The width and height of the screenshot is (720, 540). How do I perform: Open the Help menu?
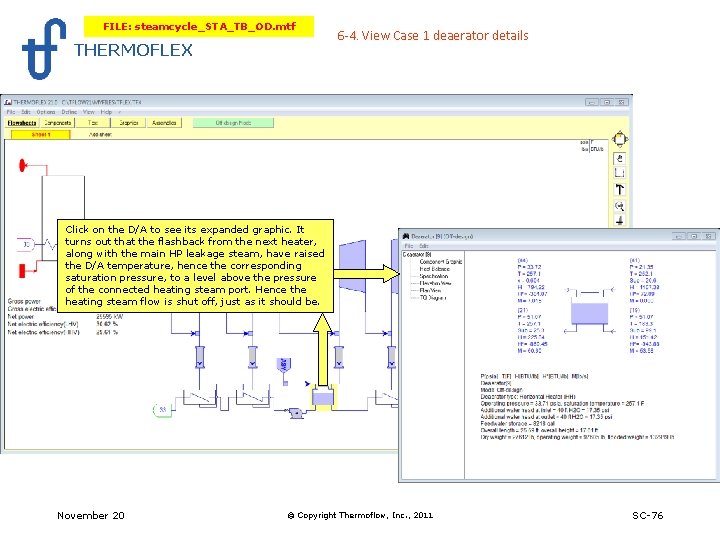tap(106, 112)
